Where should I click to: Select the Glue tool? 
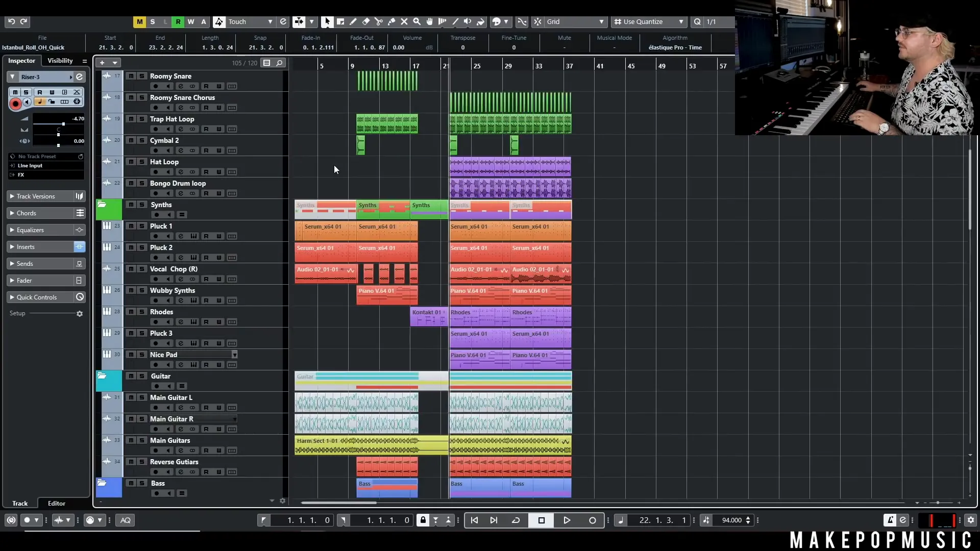391,21
